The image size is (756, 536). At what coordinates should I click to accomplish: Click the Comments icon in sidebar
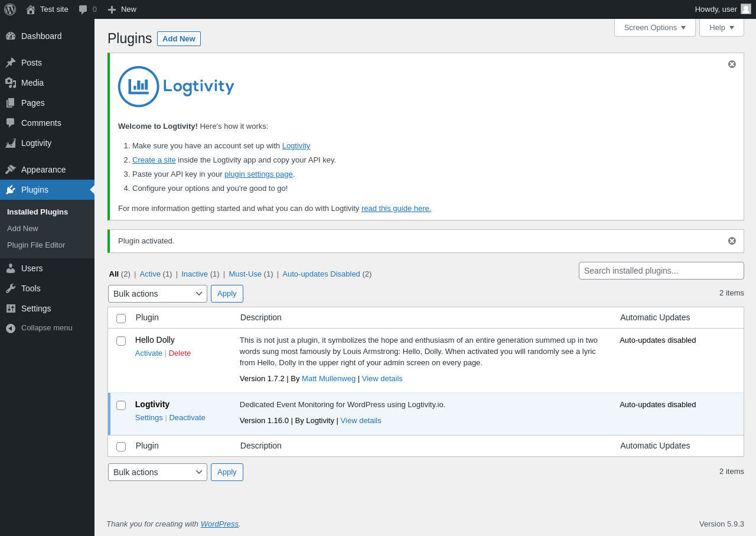[x=11, y=123]
